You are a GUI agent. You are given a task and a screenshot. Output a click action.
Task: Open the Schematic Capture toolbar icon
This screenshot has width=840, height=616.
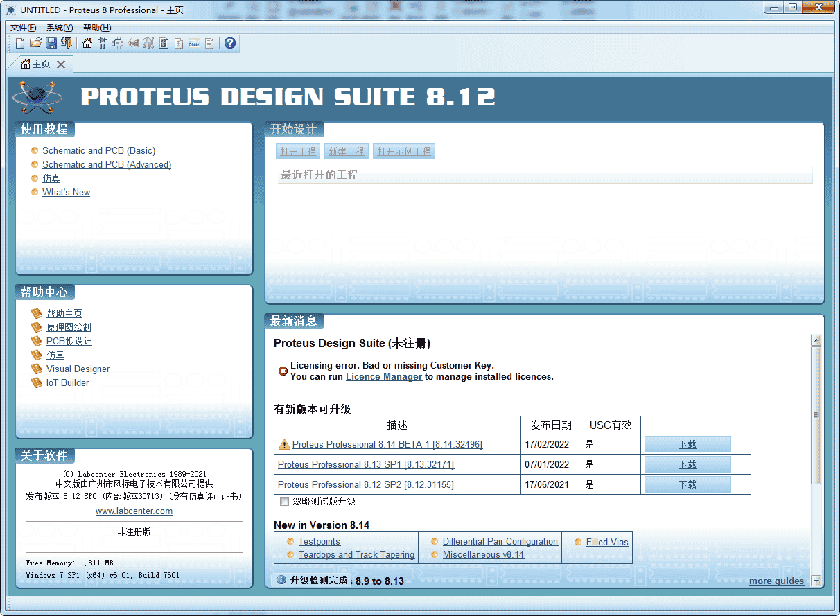[x=103, y=44]
